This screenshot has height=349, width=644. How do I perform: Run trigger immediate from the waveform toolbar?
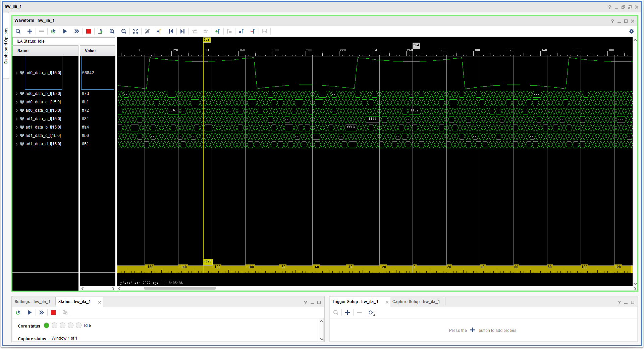pos(76,31)
